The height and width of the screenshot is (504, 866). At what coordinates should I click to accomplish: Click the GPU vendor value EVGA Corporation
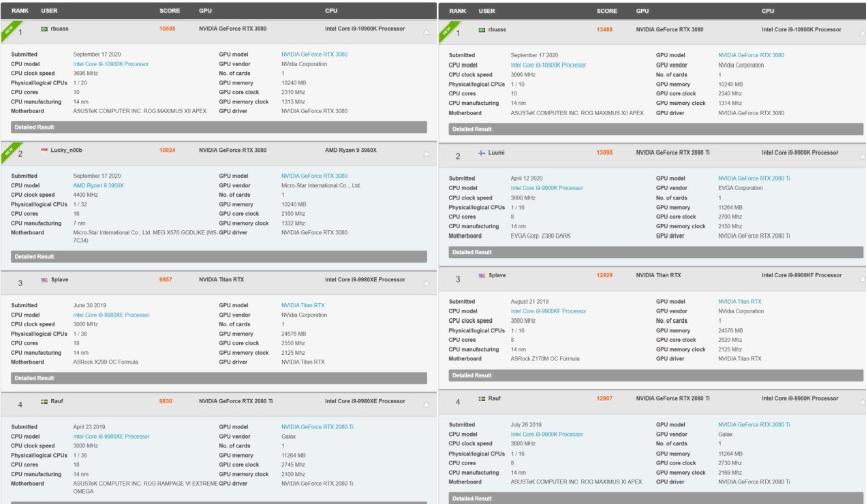(741, 188)
